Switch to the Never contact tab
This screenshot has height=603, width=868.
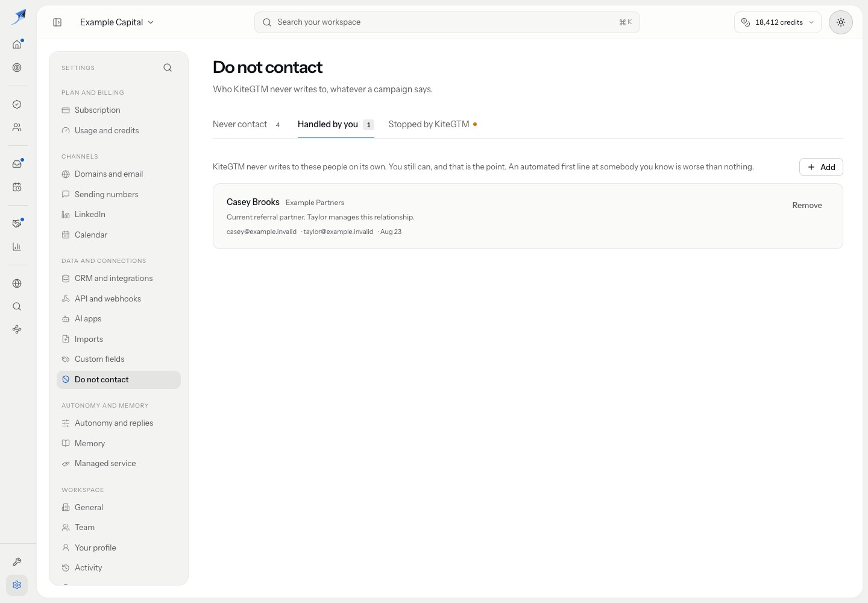point(247,124)
